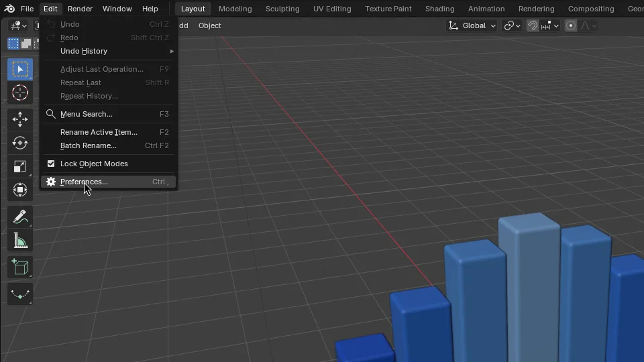Click the gear icon beside Preferences
Image resolution: width=644 pixels, height=362 pixels.
click(x=51, y=182)
